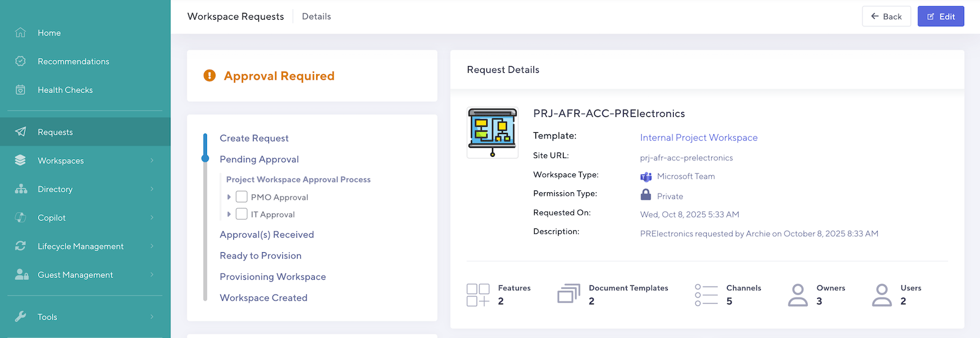The image size is (980, 338).
Task: Expand the PMO Approval tree arrow
Action: point(229,197)
